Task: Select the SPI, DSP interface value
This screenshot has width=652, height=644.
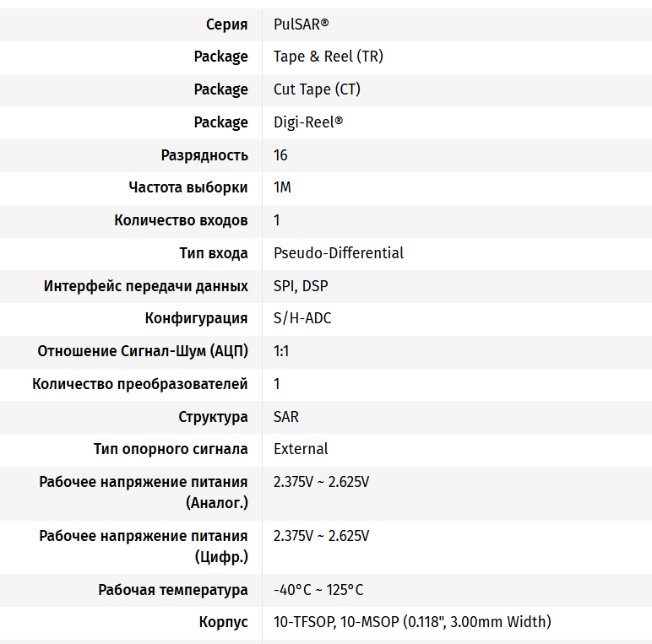Action: (301, 286)
